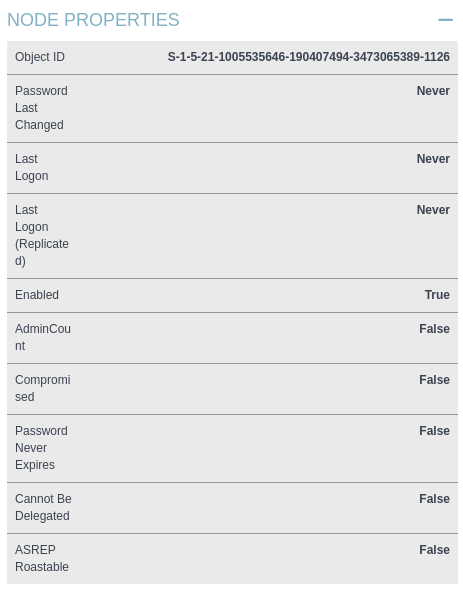Select the Password Last Changed row
Viewport: 463px width, 589px height.
[232, 108]
